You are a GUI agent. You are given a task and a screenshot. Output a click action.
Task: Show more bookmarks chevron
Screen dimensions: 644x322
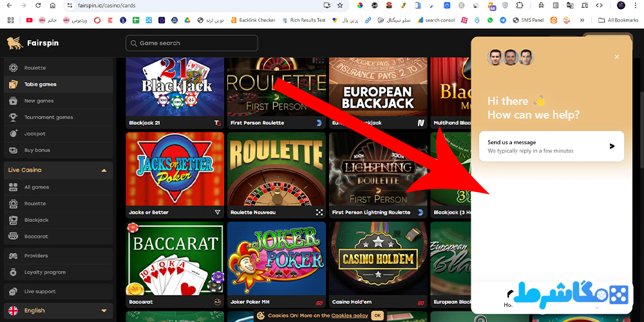[x=582, y=20]
